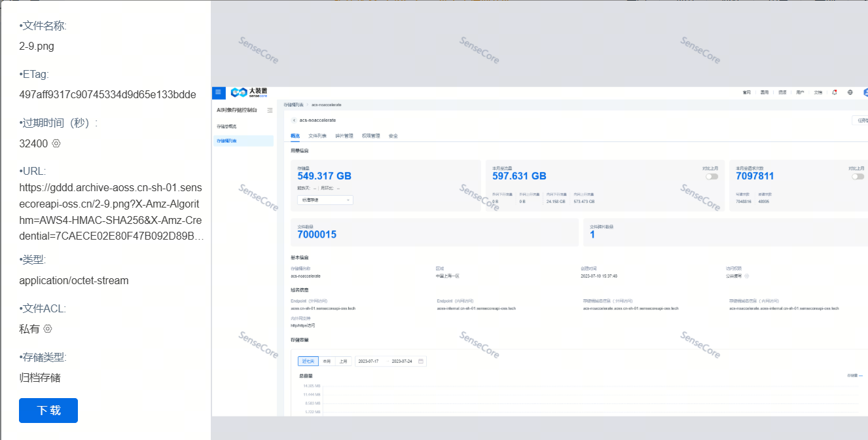Open the calendar icon in date range
This screenshot has height=440, width=868.
click(421, 361)
